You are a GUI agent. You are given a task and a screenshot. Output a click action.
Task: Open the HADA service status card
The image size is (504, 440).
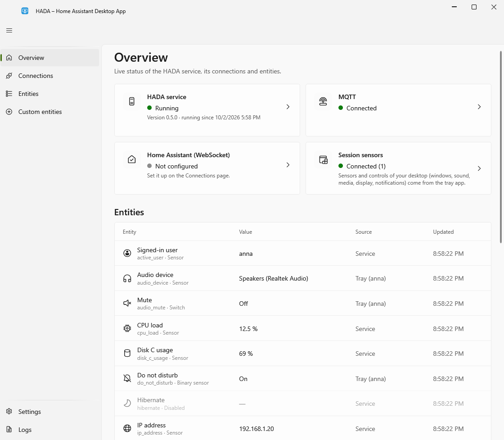click(207, 110)
